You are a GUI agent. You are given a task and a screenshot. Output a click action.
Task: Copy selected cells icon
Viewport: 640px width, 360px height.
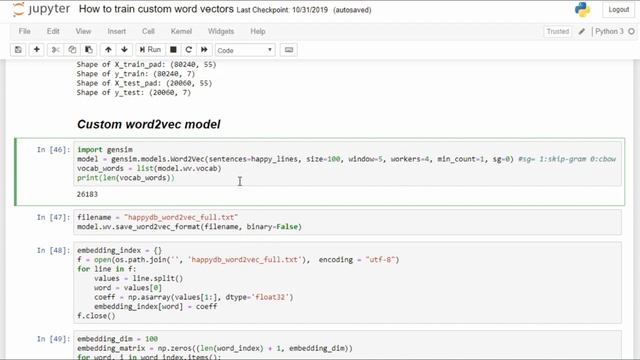click(x=72, y=50)
